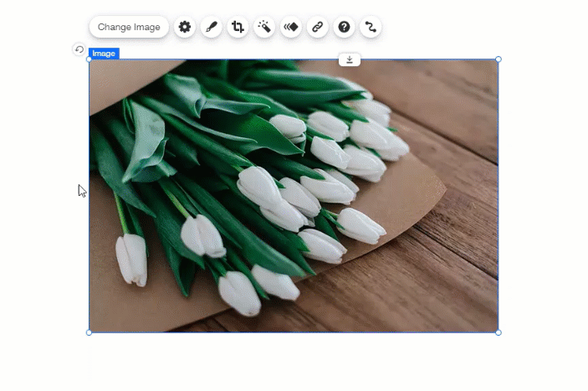Click the bottom-right corner resize handle
The height and width of the screenshot is (391, 588).
click(499, 332)
